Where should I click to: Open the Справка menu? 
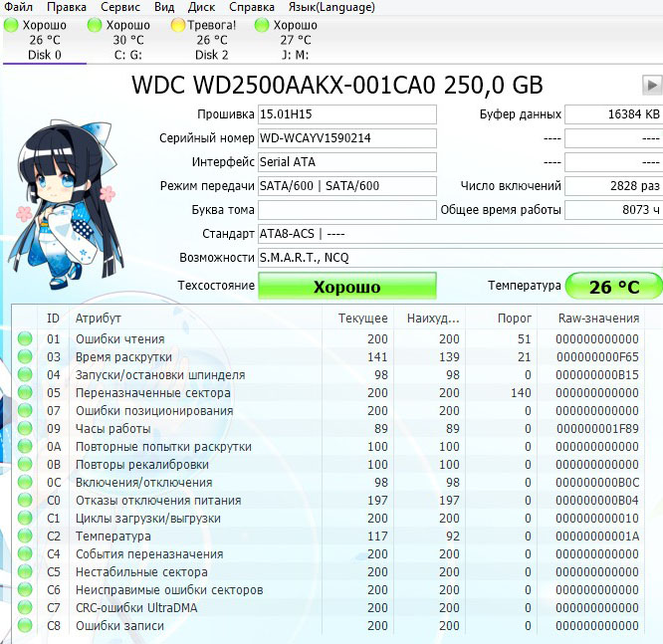point(252,7)
